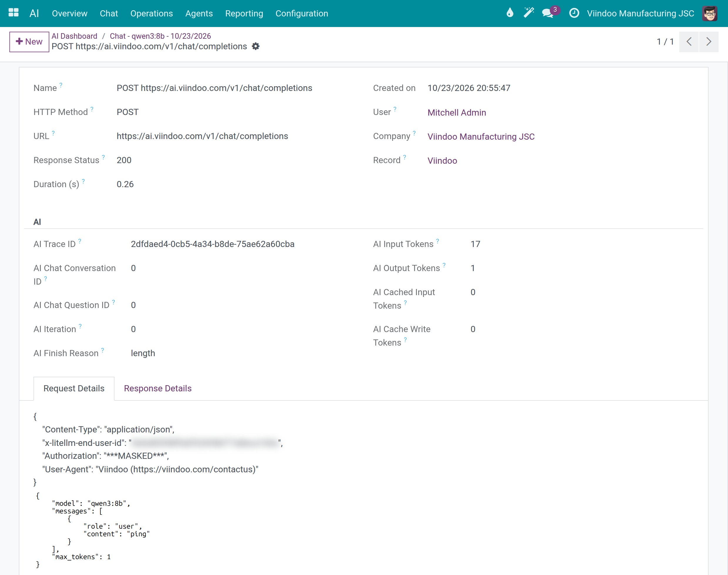Open the apps grid home menu

pos(14,13)
